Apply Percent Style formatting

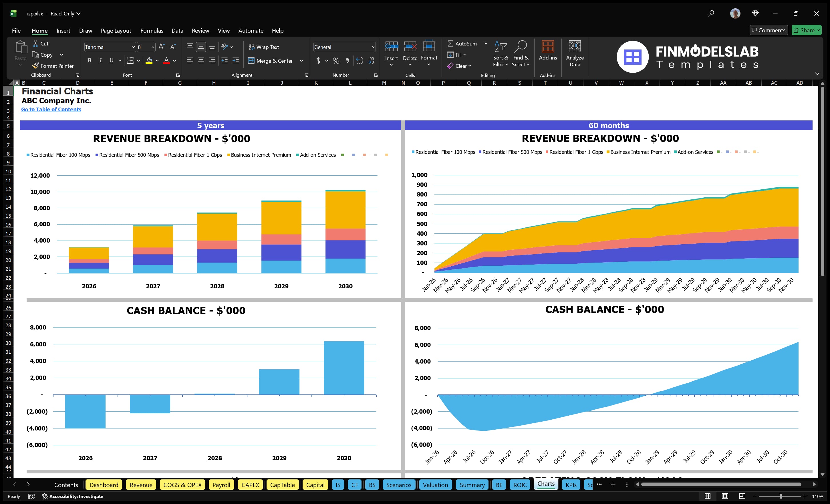tap(336, 61)
